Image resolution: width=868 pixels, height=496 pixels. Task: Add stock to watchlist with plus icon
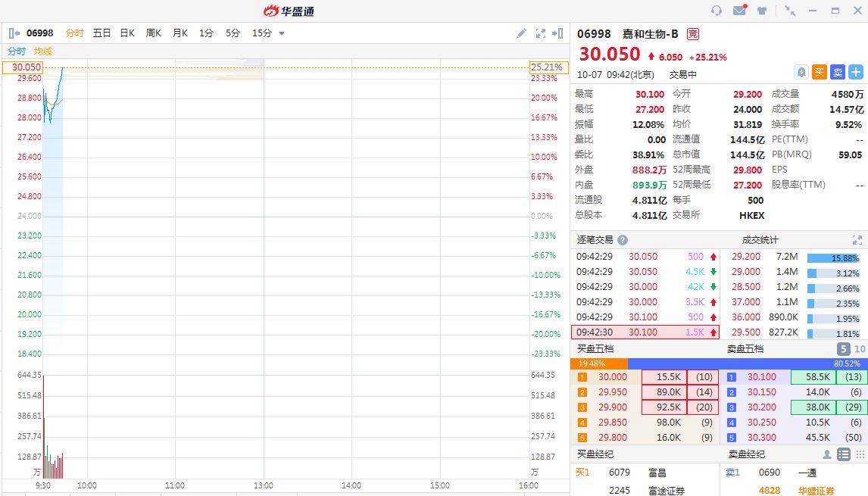click(855, 72)
